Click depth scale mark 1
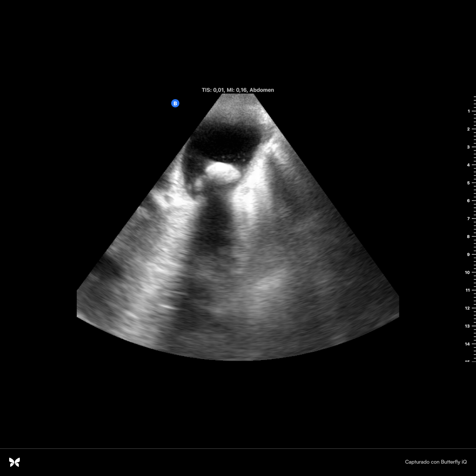Screen dimensions: 476x476 pos(469,111)
